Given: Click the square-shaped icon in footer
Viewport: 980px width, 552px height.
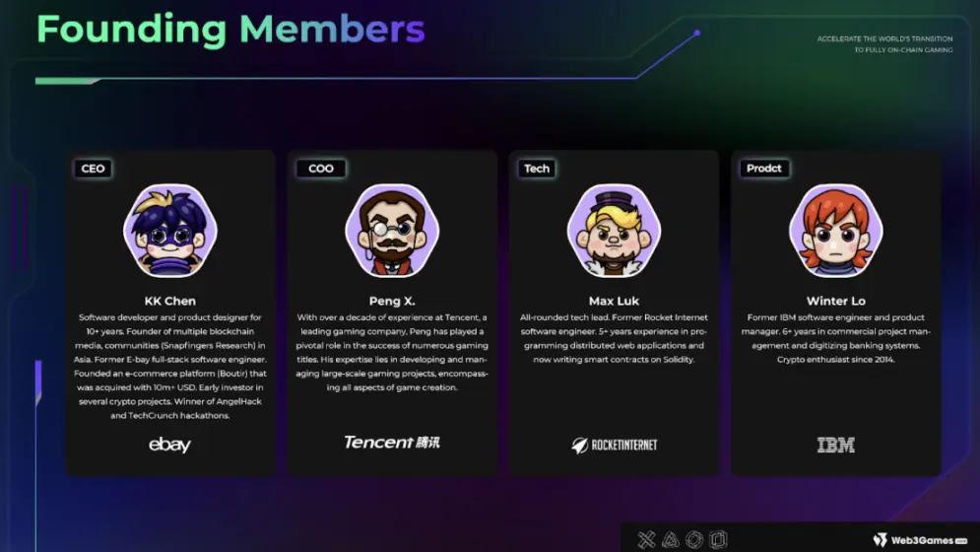Looking at the screenshot, I should coord(718,539).
